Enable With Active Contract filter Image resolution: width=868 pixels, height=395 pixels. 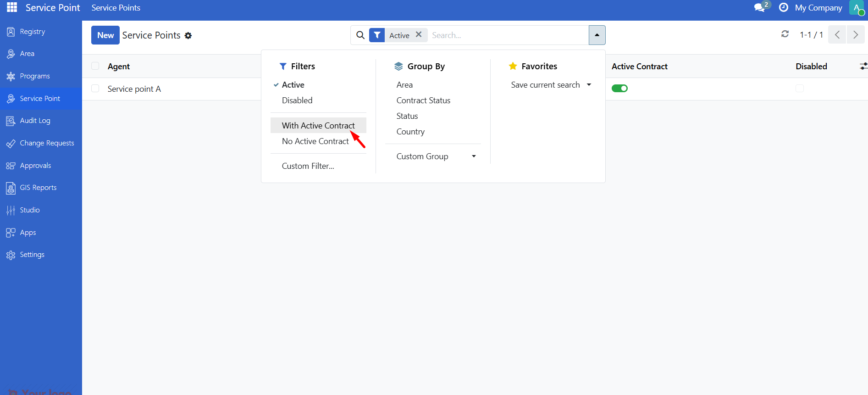click(318, 126)
